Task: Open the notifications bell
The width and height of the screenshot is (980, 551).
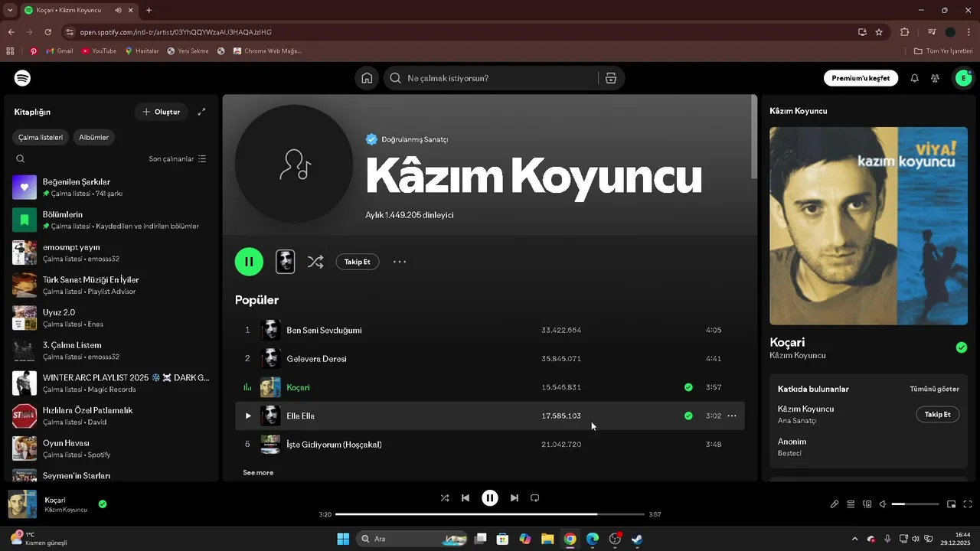Action: (914, 78)
